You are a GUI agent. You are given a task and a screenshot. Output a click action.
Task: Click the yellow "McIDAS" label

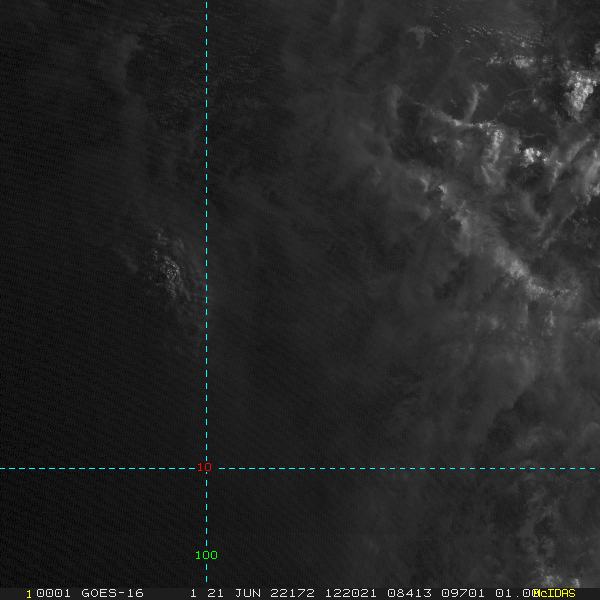(x=554, y=593)
